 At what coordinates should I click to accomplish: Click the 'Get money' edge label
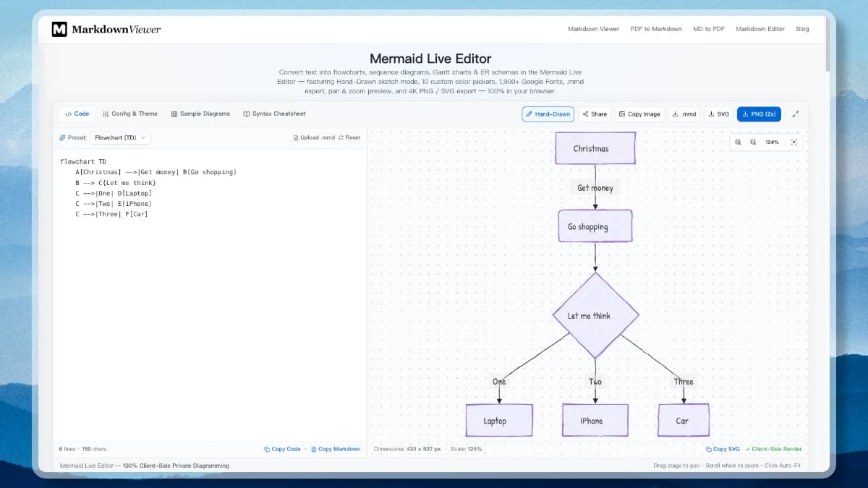click(595, 188)
